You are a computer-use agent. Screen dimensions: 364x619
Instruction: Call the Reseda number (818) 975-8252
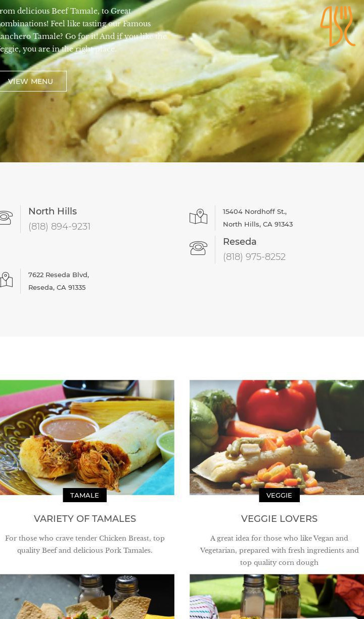[x=254, y=257]
